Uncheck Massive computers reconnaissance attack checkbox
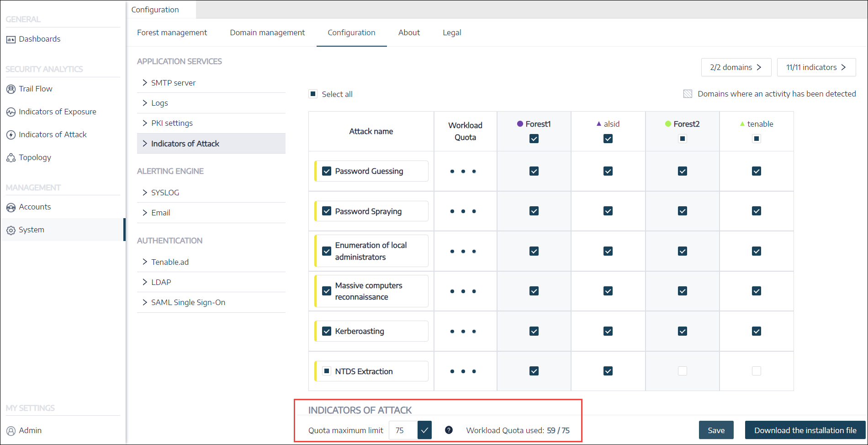Screen dimensions: 868x445 click(x=327, y=291)
